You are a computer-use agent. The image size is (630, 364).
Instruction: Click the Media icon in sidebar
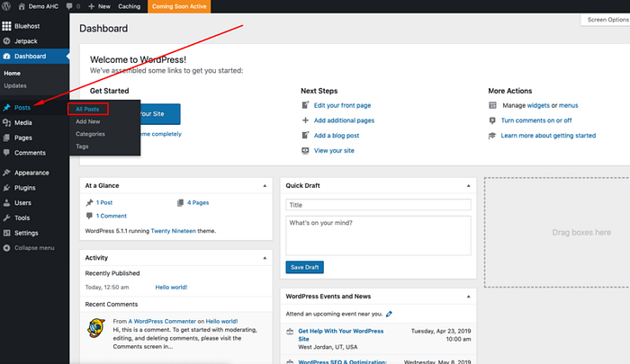(6, 123)
